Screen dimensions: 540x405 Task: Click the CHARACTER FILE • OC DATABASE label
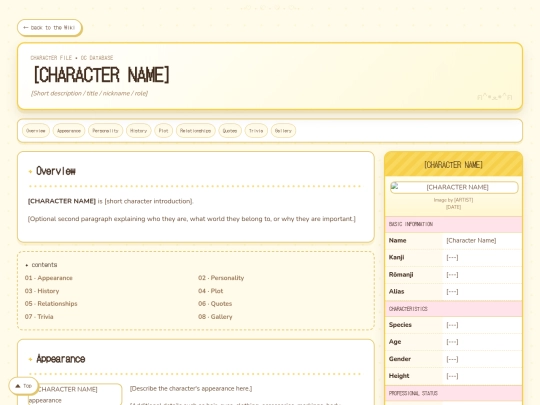click(x=72, y=58)
